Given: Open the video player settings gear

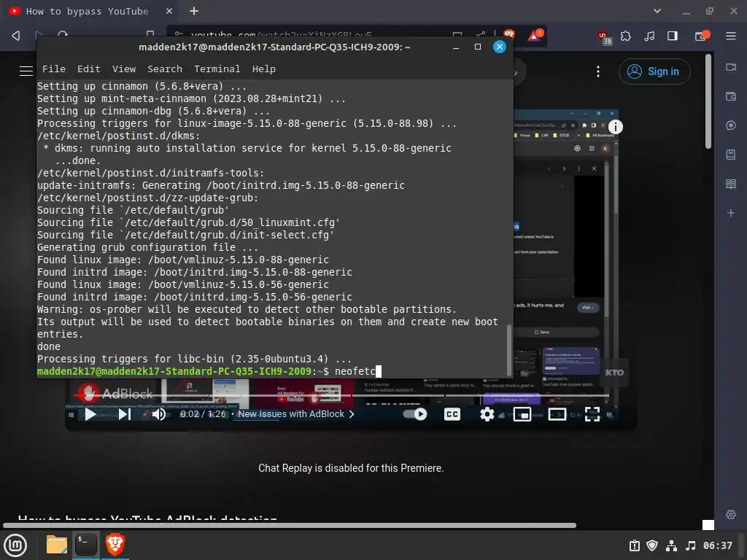Looking at the screenshot, I should pyautogui.click(x=487, y=414).
